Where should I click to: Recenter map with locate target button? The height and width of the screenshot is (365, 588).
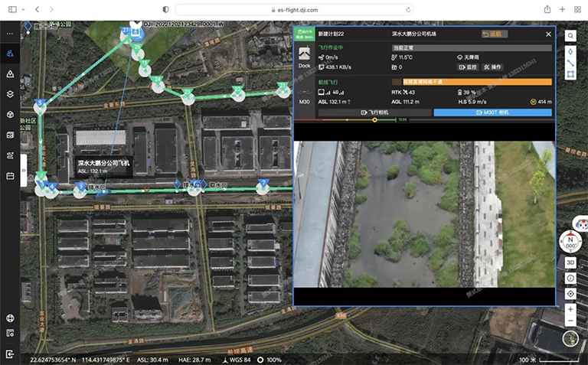click(570, 294)
